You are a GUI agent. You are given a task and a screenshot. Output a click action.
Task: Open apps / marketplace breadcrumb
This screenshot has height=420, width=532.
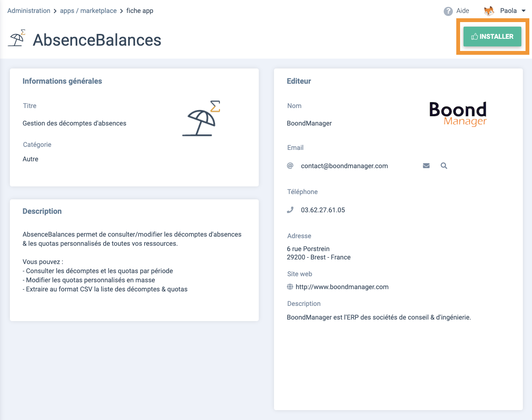[x=88, y=11]
